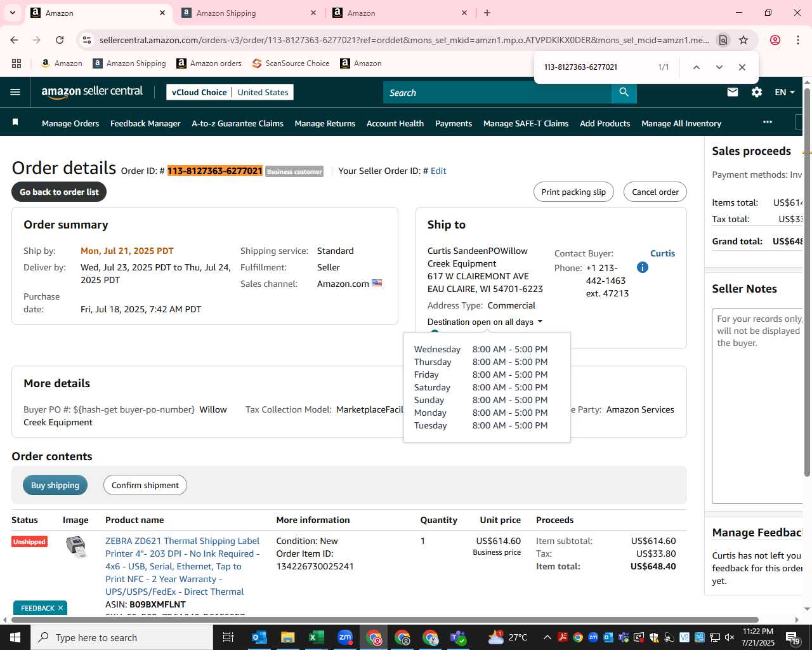Viewport: 812px width, 650px height.
Task: Click the Amazon Seller Central logo
Action: [x=92, y=92]
